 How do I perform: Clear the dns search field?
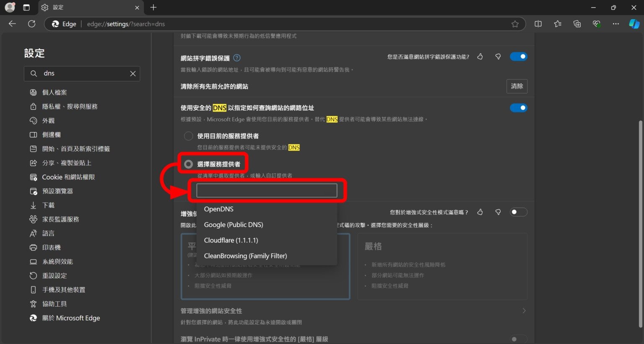(x=133, y=73)
